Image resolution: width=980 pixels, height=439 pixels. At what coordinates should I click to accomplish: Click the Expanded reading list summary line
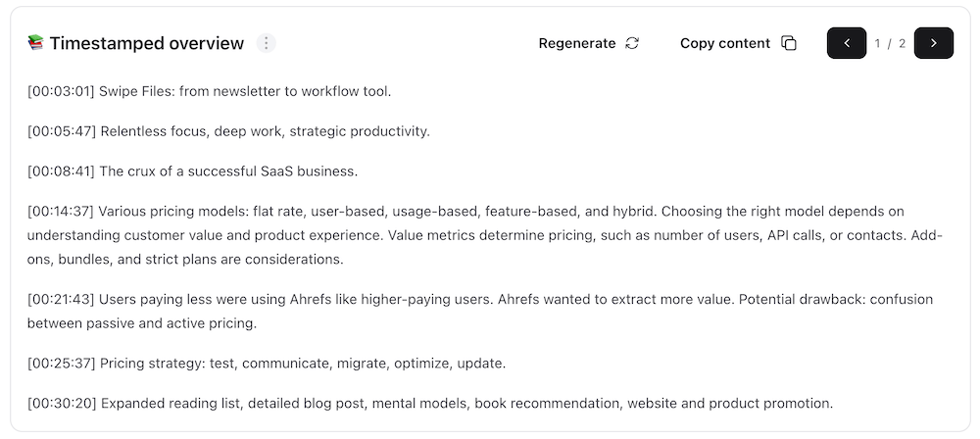(466, 403)
